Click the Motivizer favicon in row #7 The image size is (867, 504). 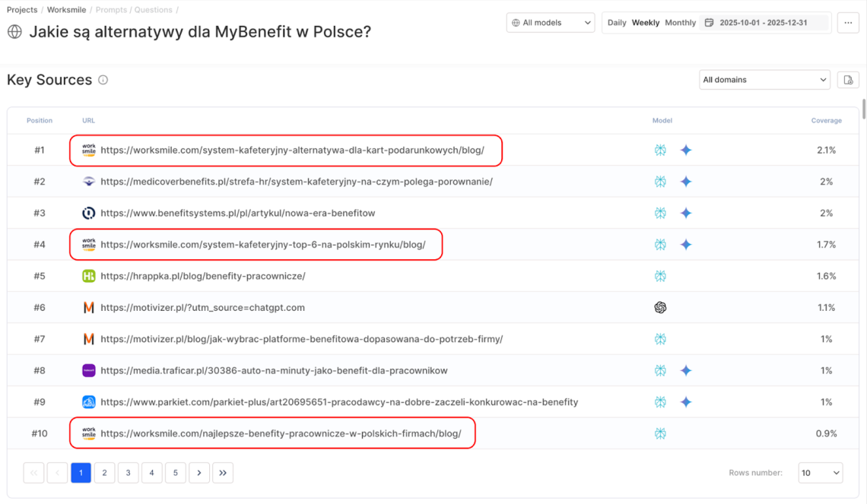[x=89, y=339]
